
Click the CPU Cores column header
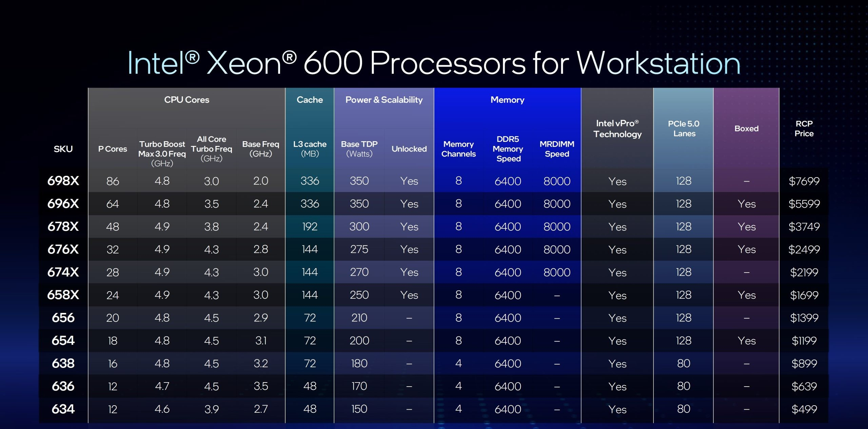[186, 100]
